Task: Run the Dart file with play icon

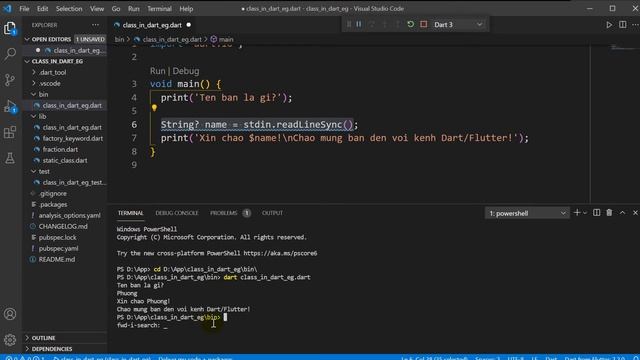Action: pyautogui.click(x=609, y=25)
